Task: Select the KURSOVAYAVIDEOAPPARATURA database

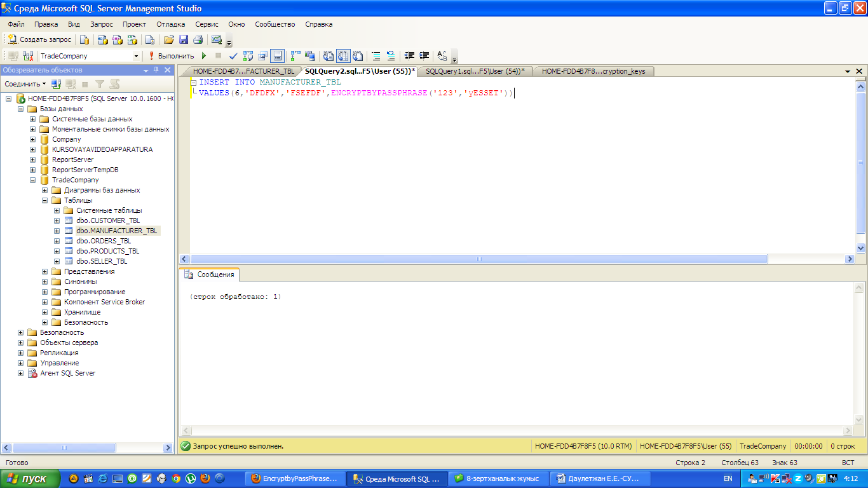Action: coord(102,149)
